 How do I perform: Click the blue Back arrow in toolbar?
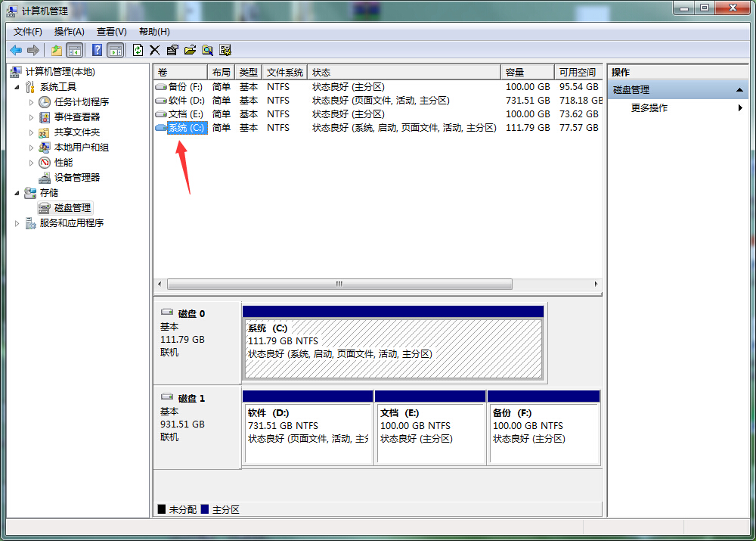coord(16,50)
